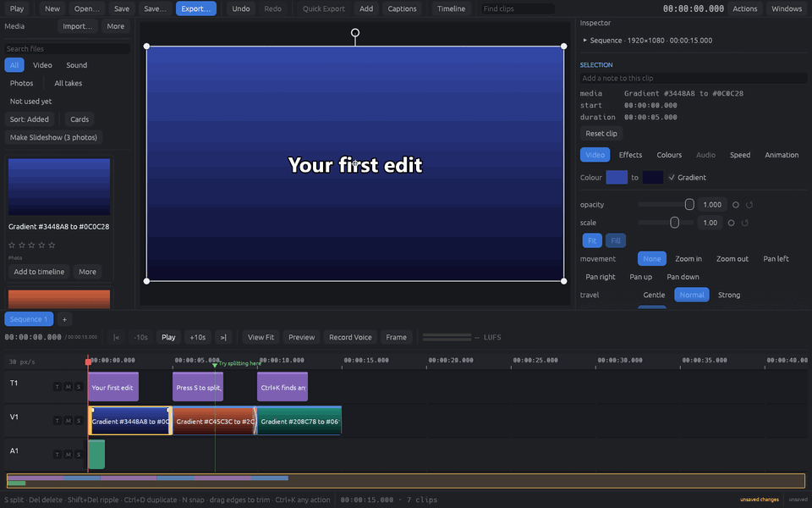
Task: Open the gradient end colour swatch
Action: pyautogui.click(x=652, y=177)
